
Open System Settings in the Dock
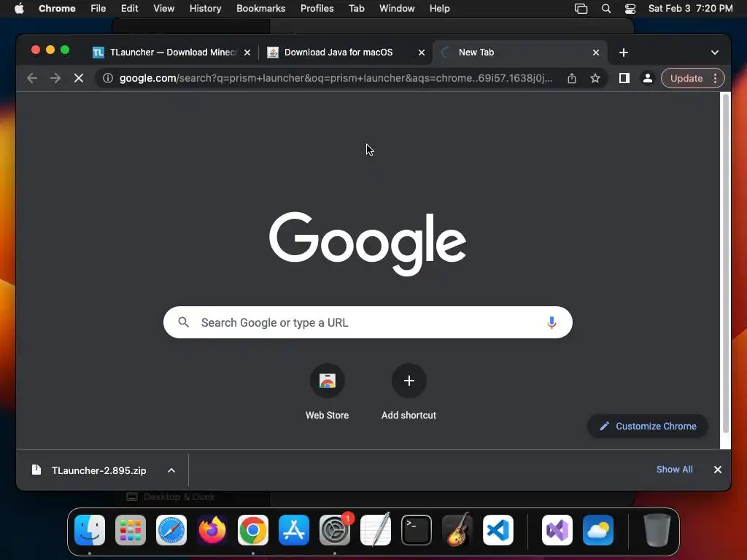coord(335,530)
